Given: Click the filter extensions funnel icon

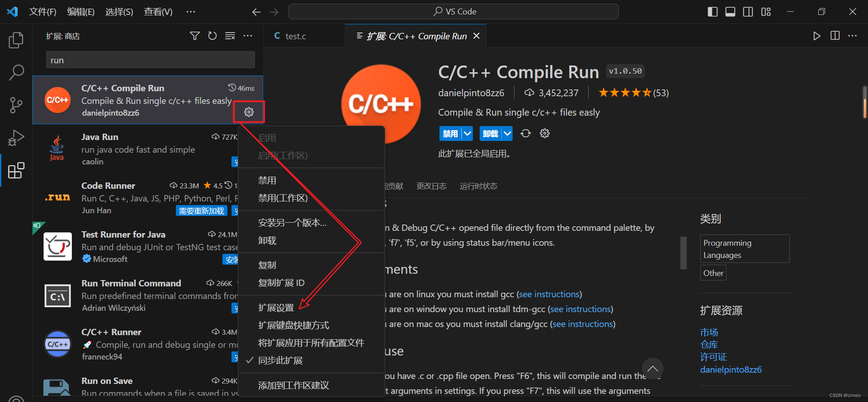Looking at the screenshot, I should pyautogui.click(x=194, y=36).
